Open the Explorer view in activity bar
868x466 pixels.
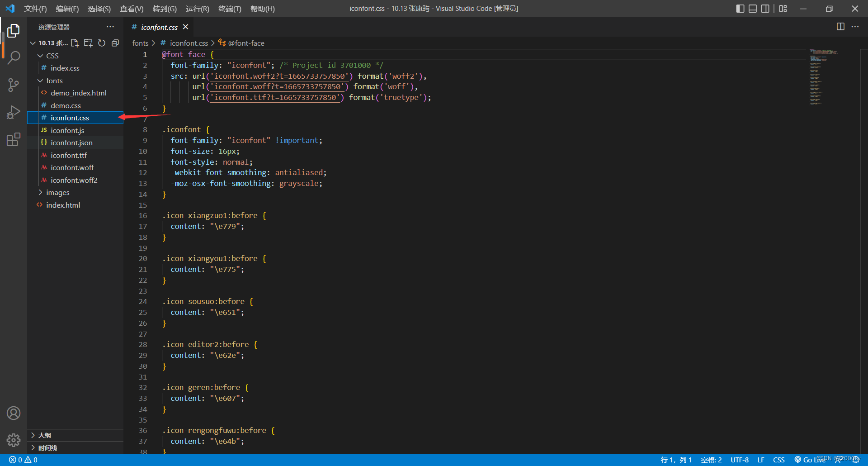(14, 31)
